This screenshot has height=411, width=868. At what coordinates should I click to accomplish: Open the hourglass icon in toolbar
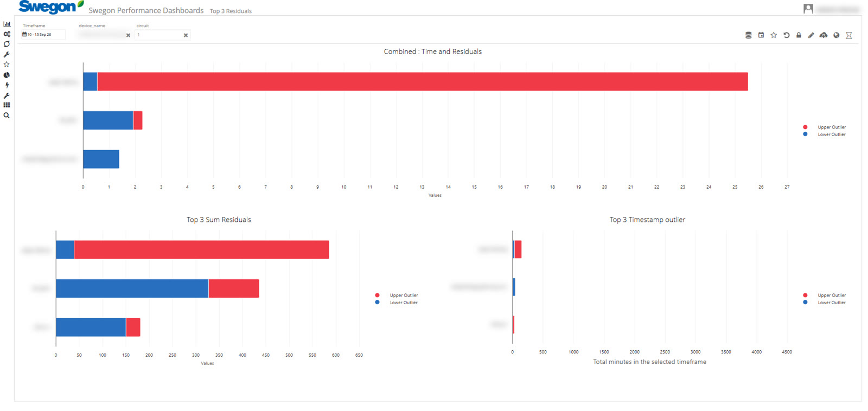tap(849, 35)
